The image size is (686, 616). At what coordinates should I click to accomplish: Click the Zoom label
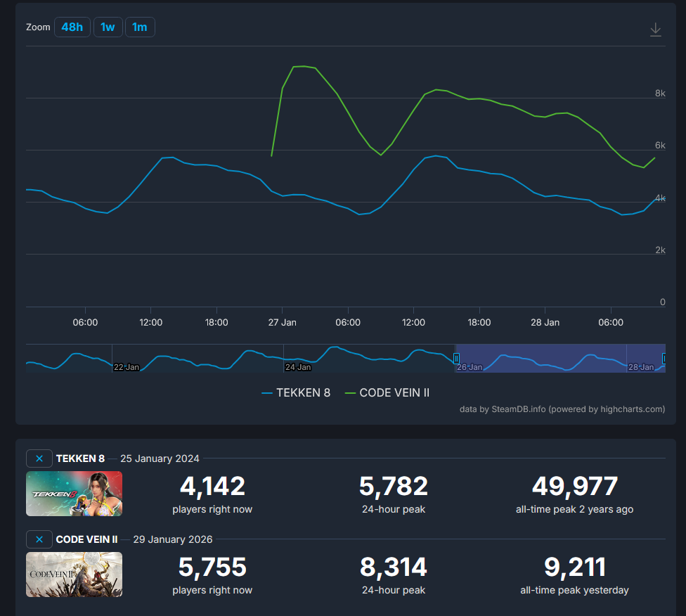(x=38, y=27)
